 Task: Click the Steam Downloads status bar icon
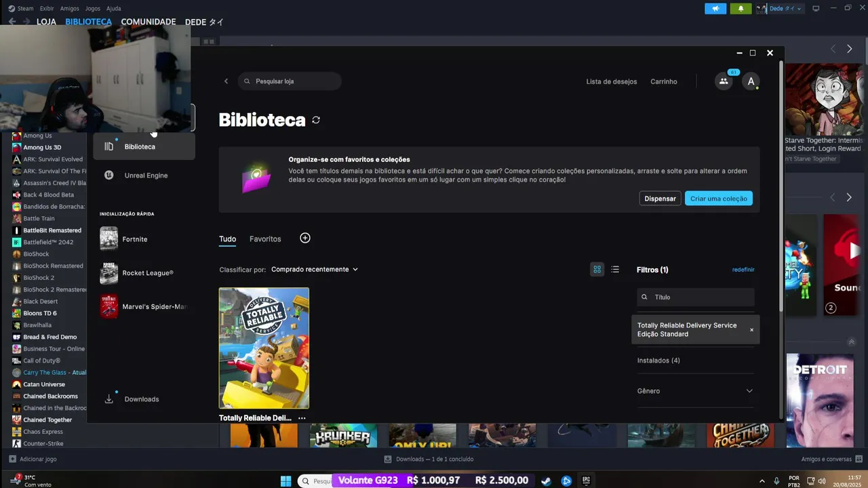tap(388, 459)
